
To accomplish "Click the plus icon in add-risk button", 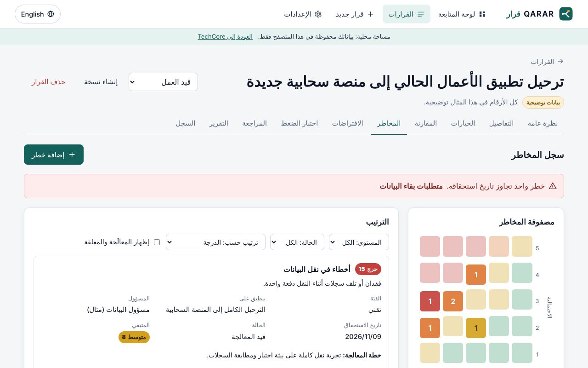I will [72, 155].
